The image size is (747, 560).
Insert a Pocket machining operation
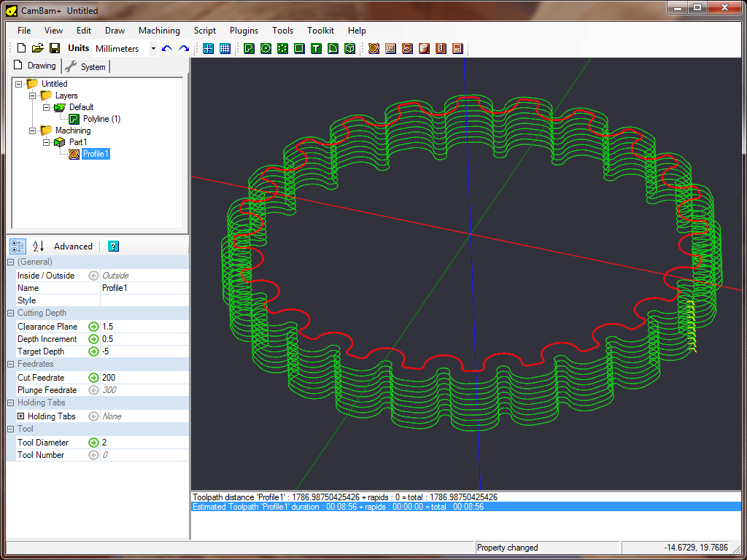coord(390,48)
